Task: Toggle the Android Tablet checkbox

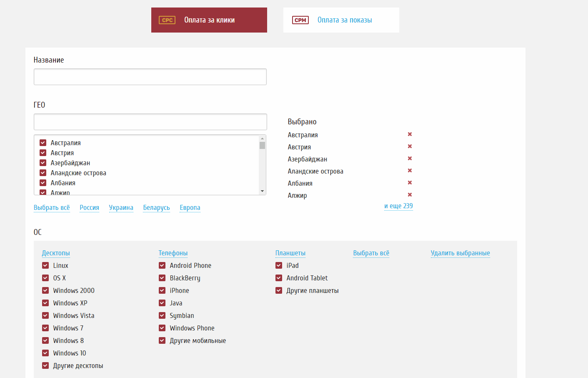Action: click(279, 278)
